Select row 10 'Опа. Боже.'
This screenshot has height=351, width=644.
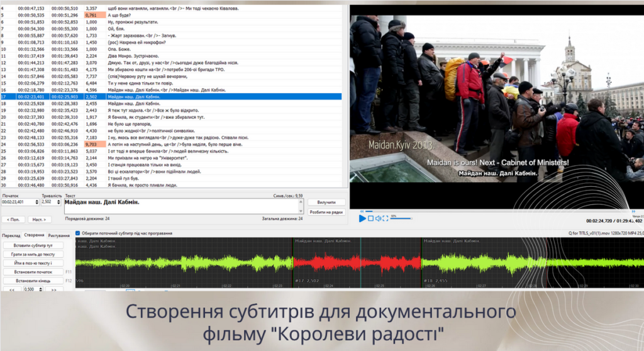coord(171,49)
